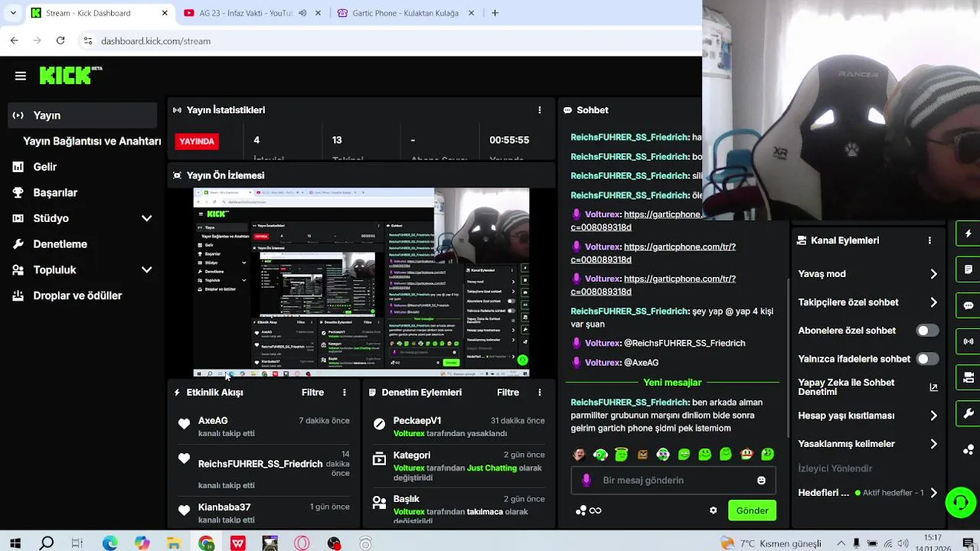Open chat settings gear icon
Image resolution: width=980 pixels, height=551 pixels.
714,510
